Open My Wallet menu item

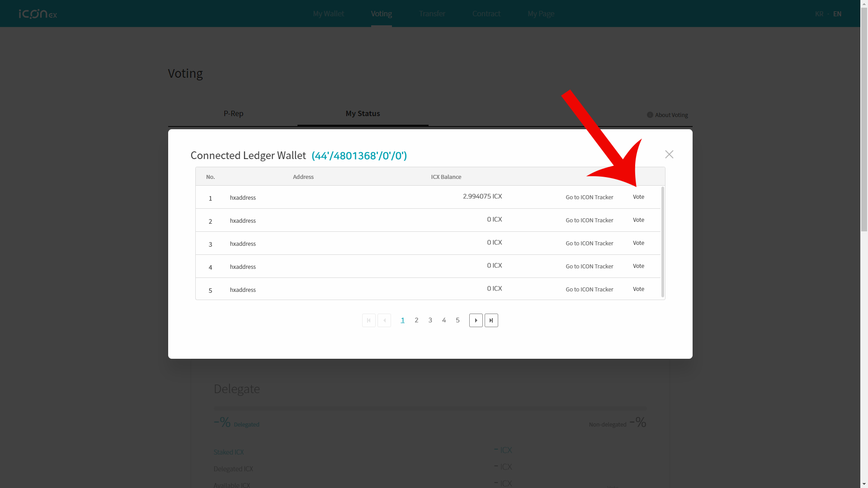[x=328, y=14]
